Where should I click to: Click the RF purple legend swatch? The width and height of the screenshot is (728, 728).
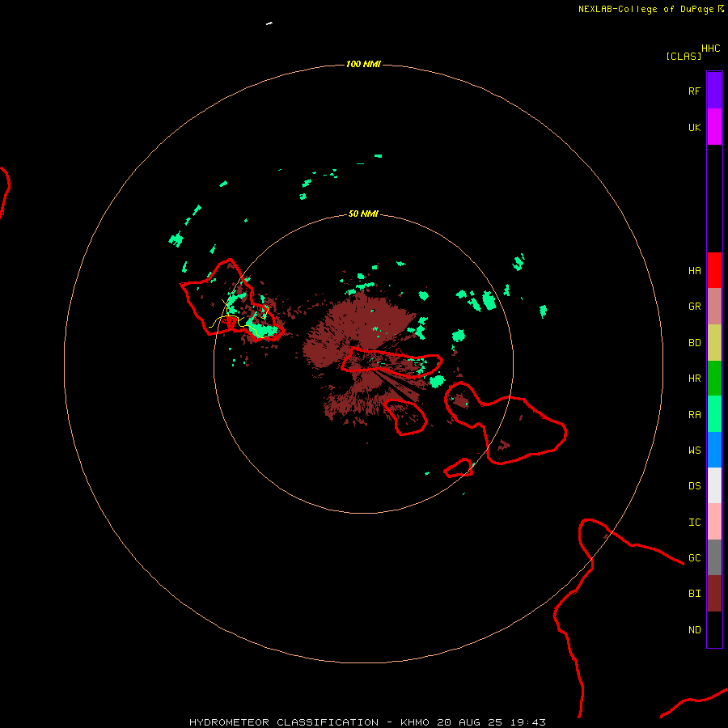714,91
